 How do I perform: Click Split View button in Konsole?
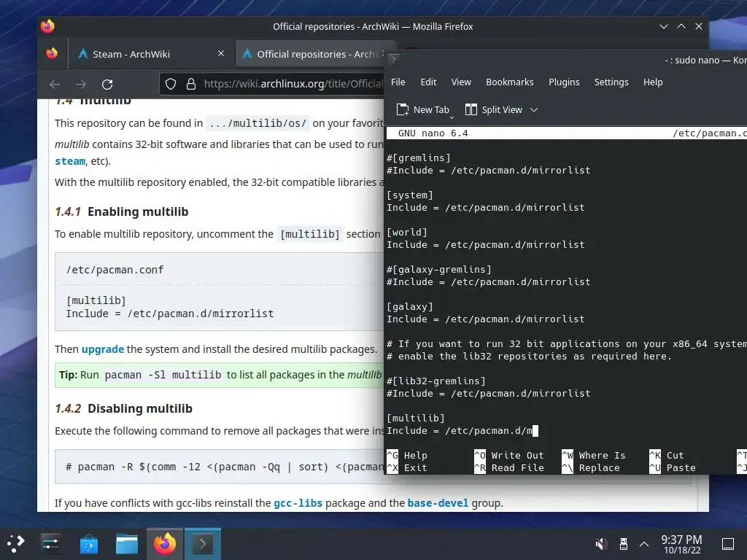(x=494, y=109)
